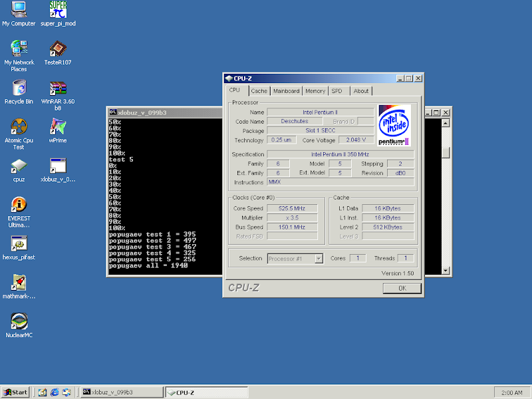Click the OK button in CPU-Z
The height and width of the screenshot is (399, 532).
402,288
